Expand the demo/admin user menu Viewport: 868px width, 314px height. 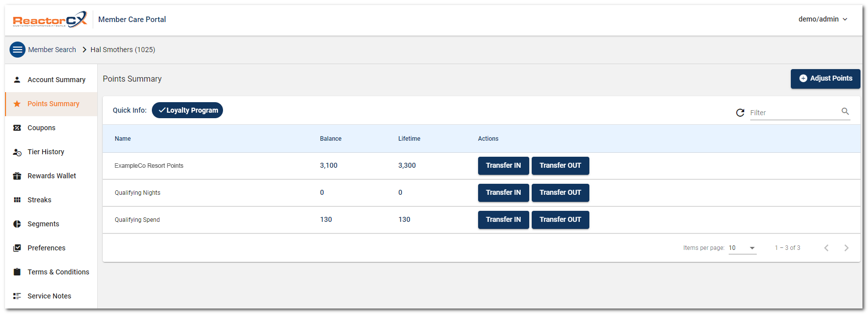[822, 20]
